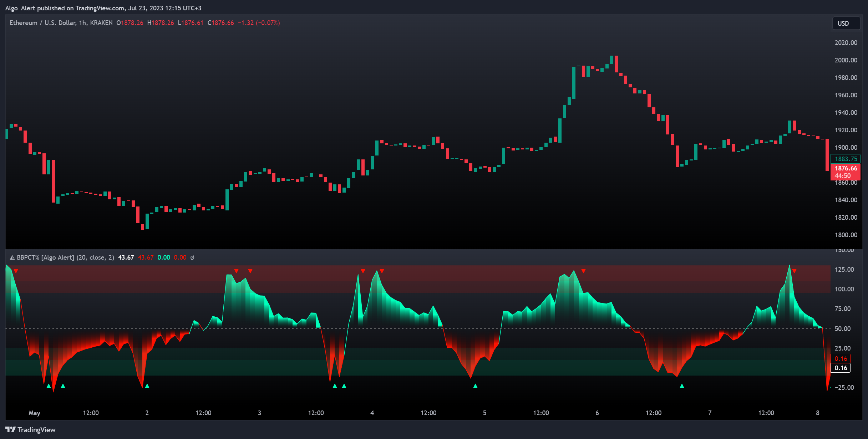Open the TradingView logo link
This screenshot has width=868, height=439.
pos(31,430)
